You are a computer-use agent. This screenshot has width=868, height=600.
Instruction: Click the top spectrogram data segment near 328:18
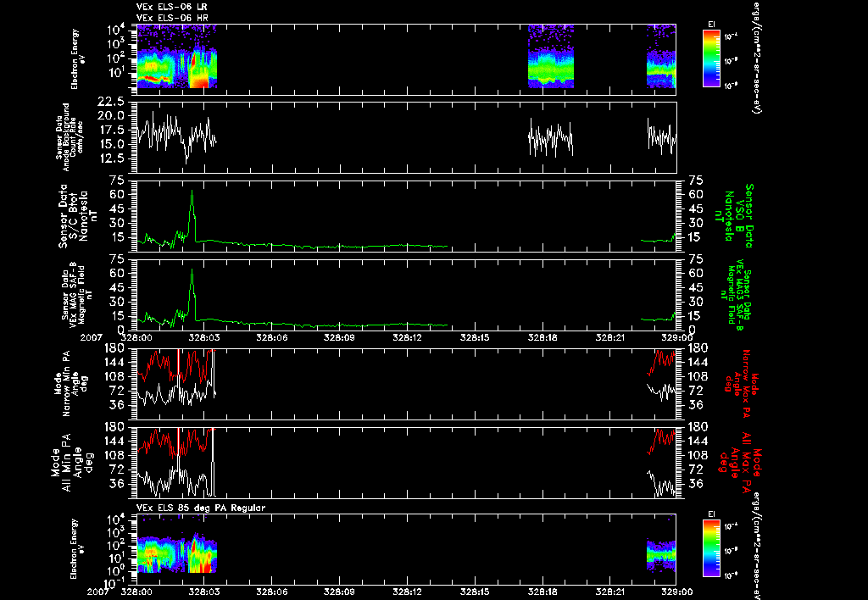pyautogui.click(x=551, y=56)
